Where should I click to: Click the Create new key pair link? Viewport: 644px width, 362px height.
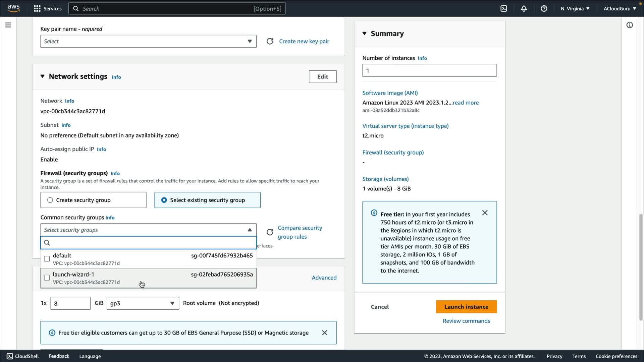(x=304, y=41)
